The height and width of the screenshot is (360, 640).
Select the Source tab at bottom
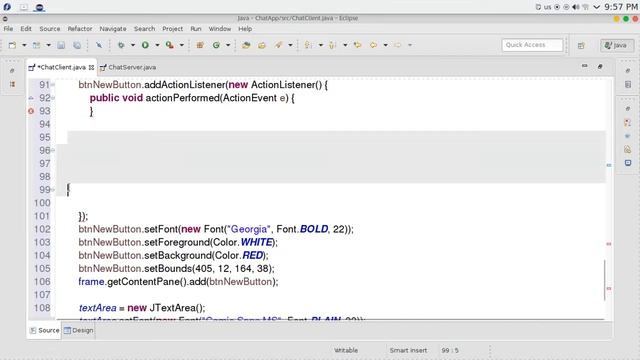(x=44, y=330)
